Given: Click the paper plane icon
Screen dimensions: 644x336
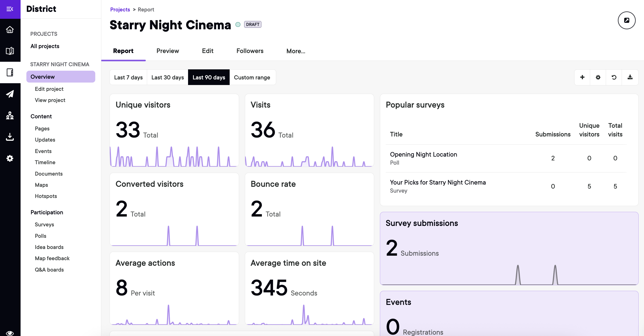Looking at the screenshot, I should click(10, 94).
